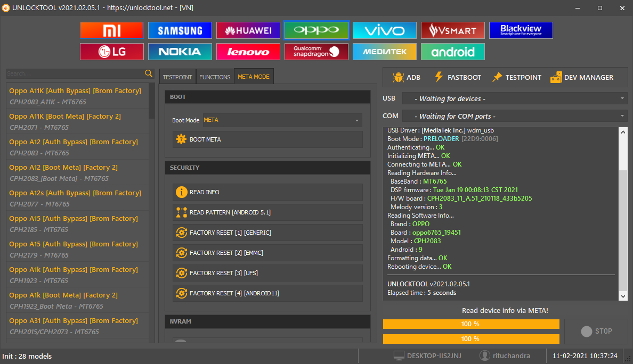The image size is (633, 364).
Task: Select Oppo A1k [Auth Bypass] CPH1923
Action: (77, 275)
